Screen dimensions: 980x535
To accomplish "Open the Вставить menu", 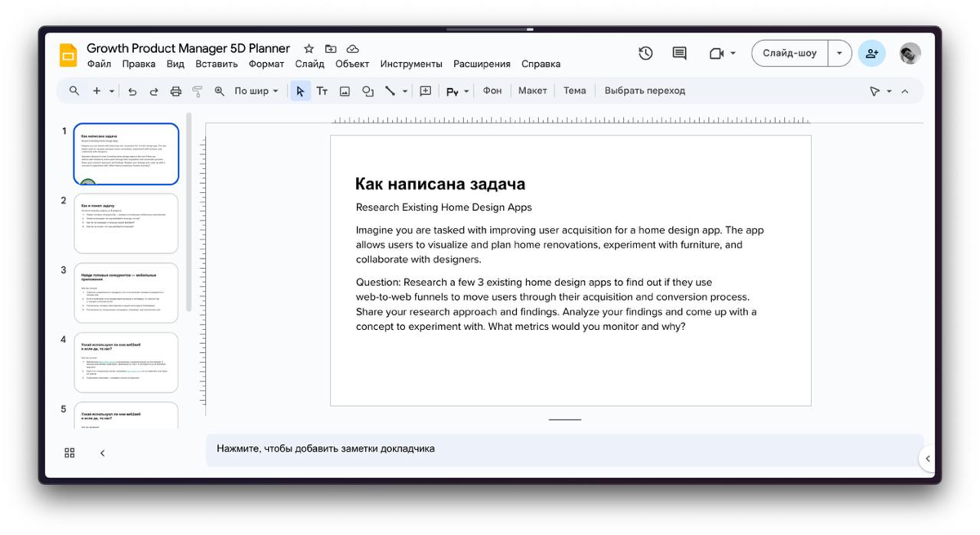I will pos(216,64).
